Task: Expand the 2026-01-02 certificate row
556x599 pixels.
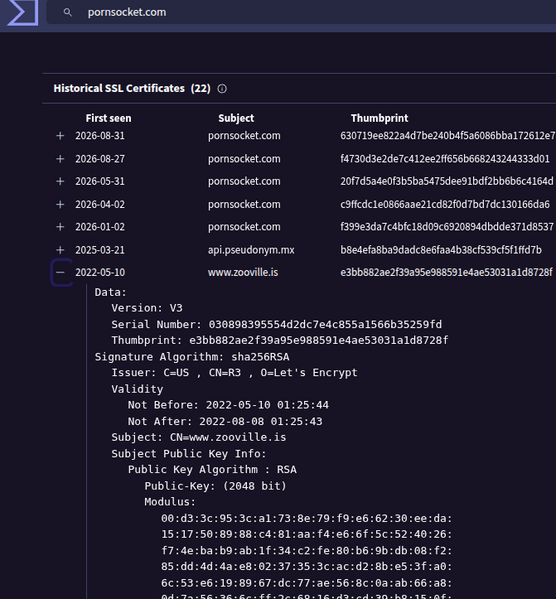Action: click(60, 227)
